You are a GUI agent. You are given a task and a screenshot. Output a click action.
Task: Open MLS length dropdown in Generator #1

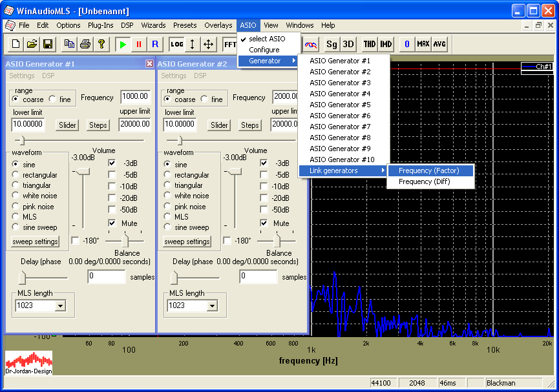61,305
